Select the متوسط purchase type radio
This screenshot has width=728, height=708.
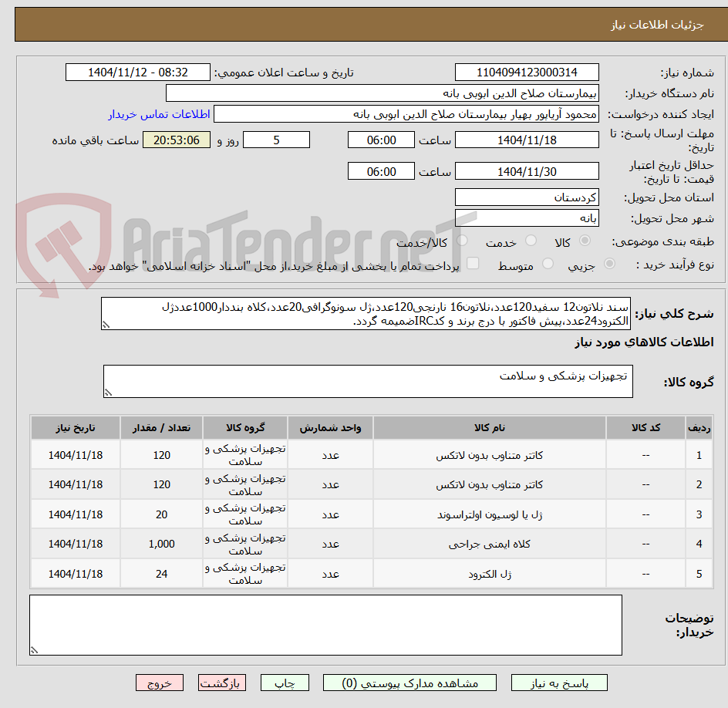pyautogui.click(x=548, y=264)
